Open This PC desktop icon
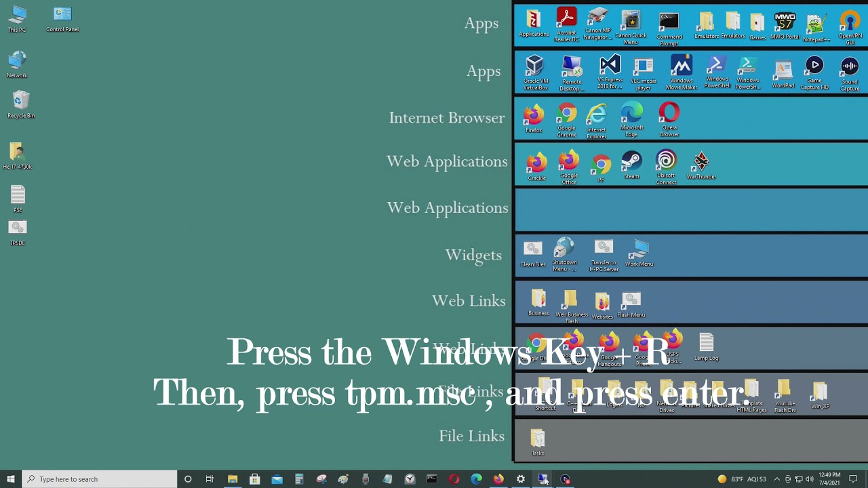Image resolution: width=868 pixels, height=488 pixels. pos(18,19)
